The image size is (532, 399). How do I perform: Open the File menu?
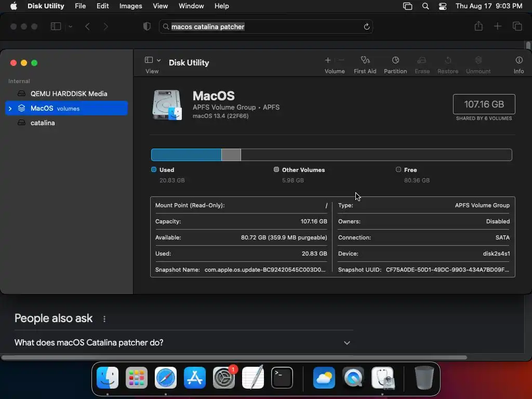(x=81, y=6)
